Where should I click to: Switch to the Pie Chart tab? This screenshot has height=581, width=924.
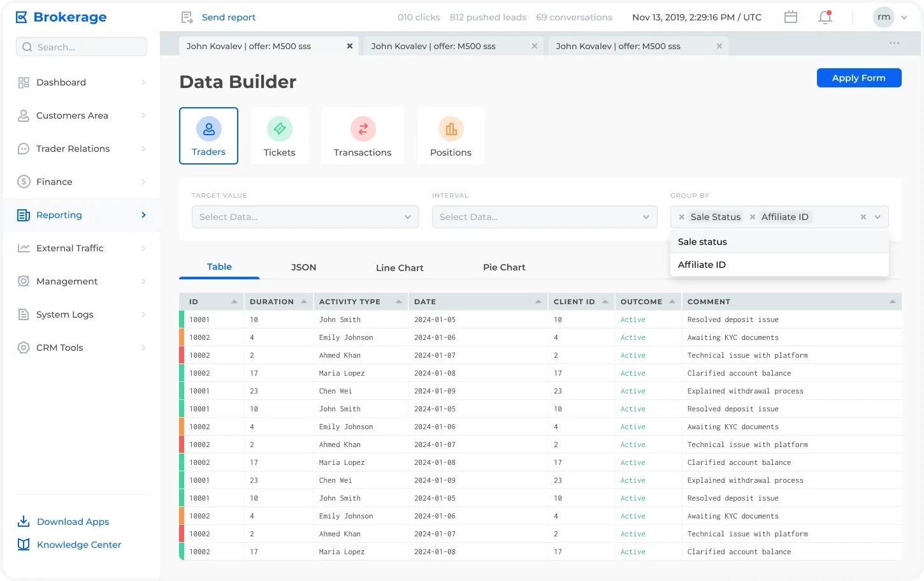[504, 267]
